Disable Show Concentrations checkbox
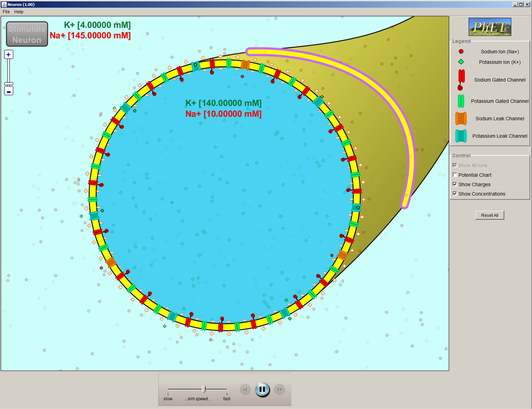Viewport: 532px width, 409px height. click(455, 194)
